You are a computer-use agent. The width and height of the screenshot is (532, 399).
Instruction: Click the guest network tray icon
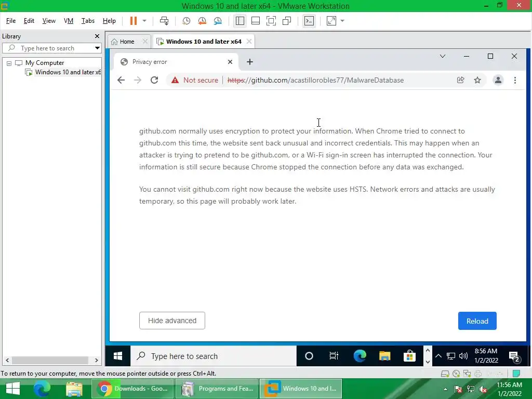[451, 356]
